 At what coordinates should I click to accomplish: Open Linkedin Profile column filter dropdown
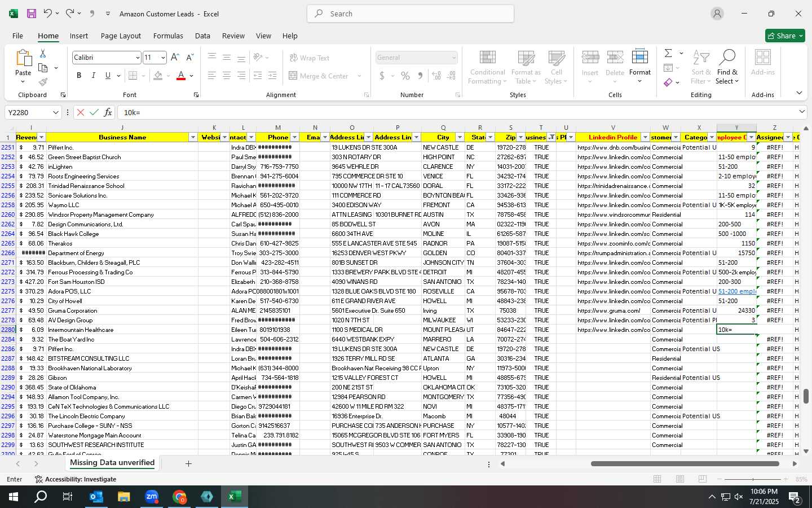[x=645, y=137]
